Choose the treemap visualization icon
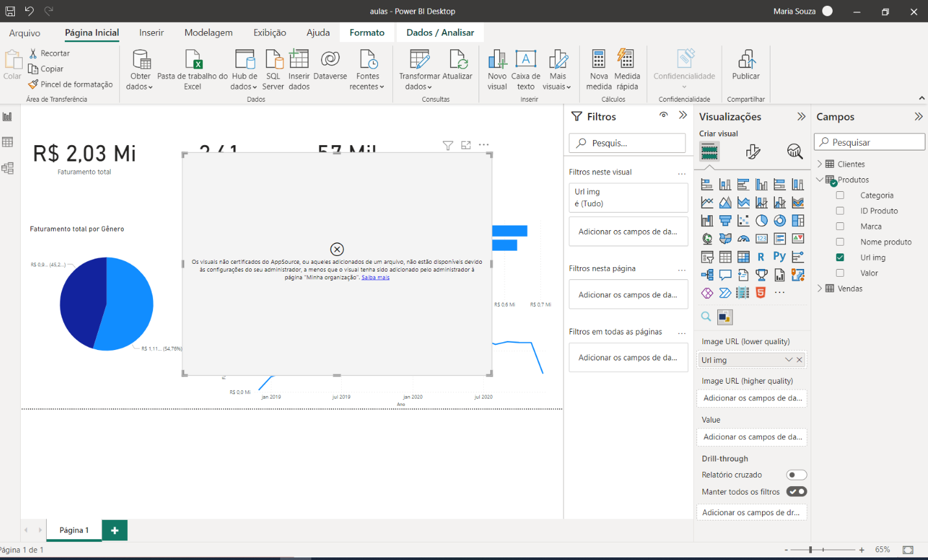The width and height of the screenshot is (928, 560). 798,221
